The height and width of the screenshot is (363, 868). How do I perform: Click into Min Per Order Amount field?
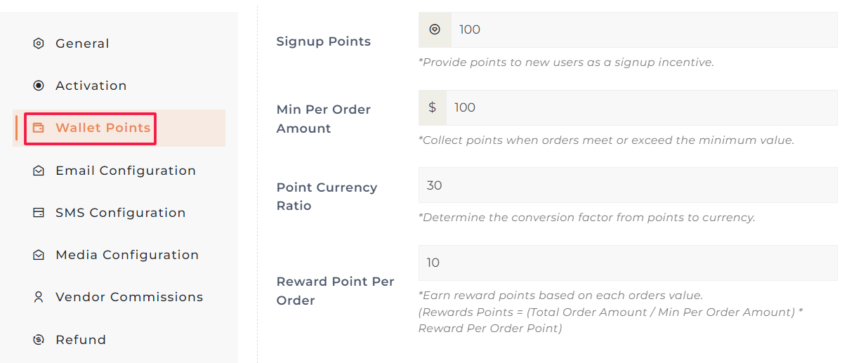pyautogui.click(x=640, y=107)
